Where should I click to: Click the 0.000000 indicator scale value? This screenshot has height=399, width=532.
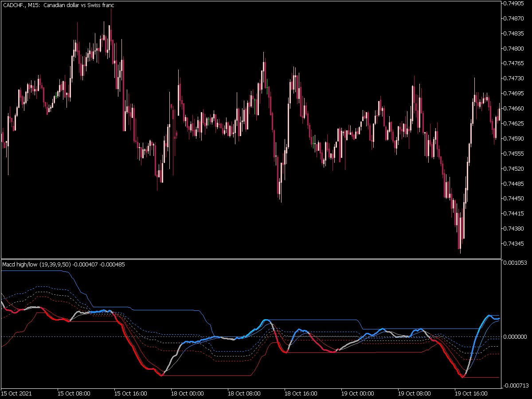(x=516, y=337)
